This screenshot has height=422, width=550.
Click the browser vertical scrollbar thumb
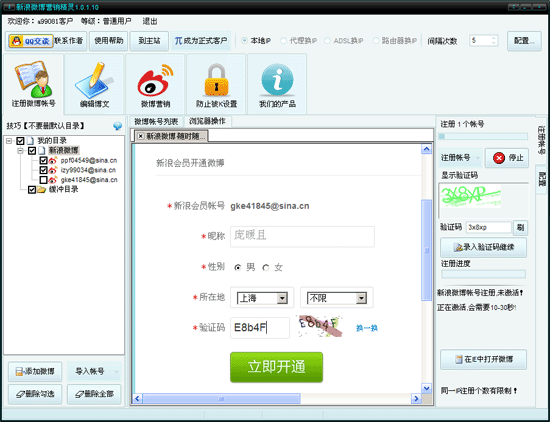pyautogui.click(x=427, y=250)
